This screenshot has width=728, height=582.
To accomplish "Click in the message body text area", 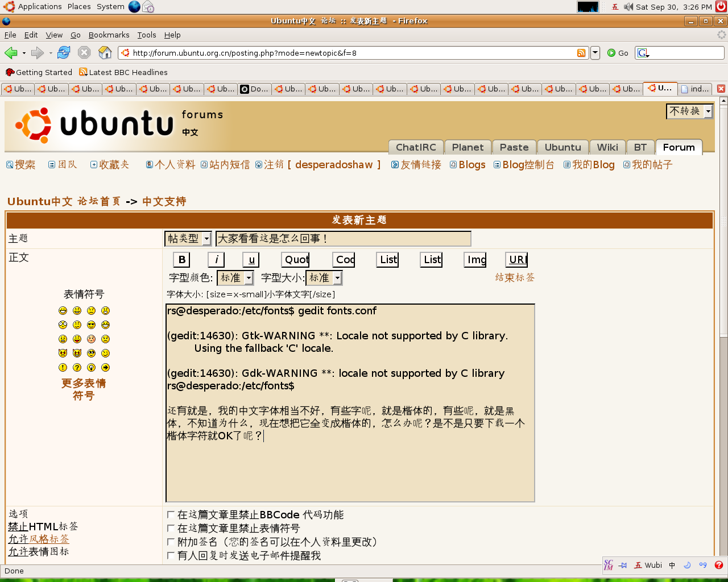I will pos(350,403).
